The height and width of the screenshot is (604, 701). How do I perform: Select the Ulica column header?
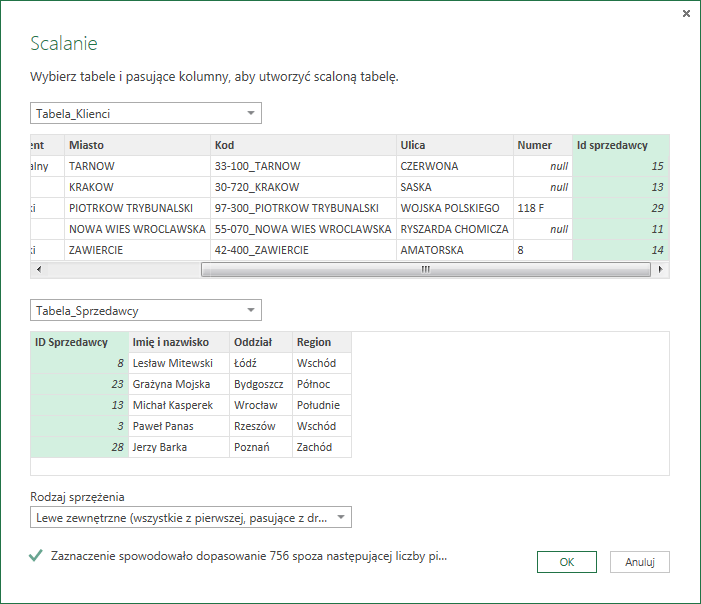[x=453, y=145]
